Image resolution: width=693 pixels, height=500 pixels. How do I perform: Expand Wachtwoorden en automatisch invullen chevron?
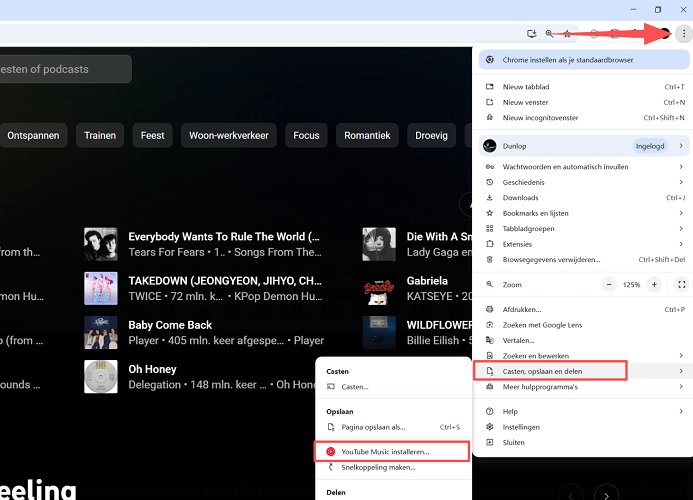click(x=681, y=167)
